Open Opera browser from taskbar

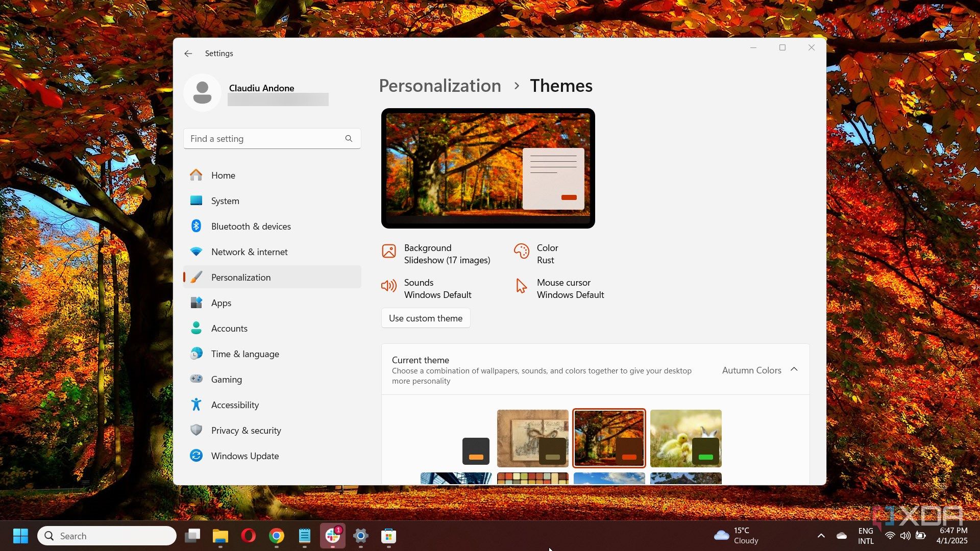pyautogui.click(x=249, y=536)
